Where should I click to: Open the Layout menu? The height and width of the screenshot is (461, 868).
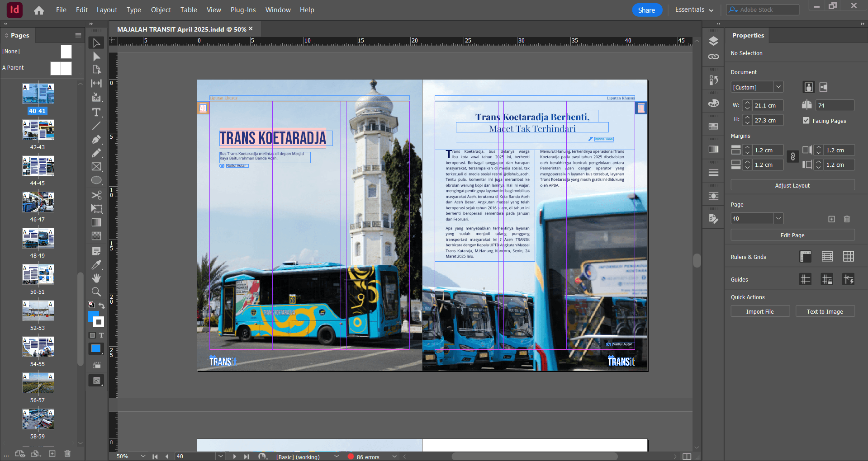(107, 10)
